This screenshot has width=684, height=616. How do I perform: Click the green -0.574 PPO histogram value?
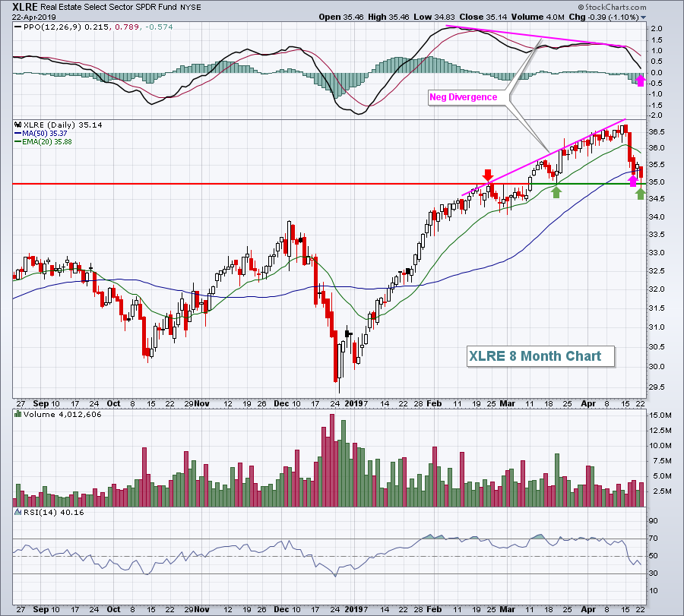160,27
